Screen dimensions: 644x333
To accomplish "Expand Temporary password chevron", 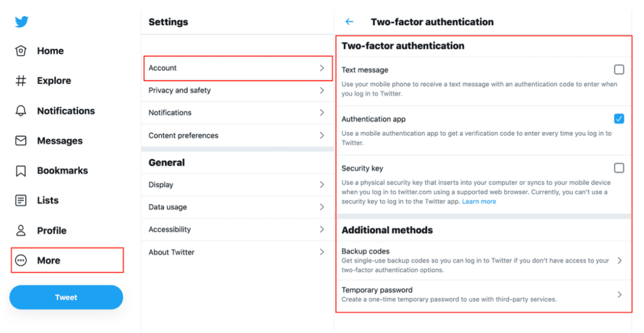I will pos(620,294).
